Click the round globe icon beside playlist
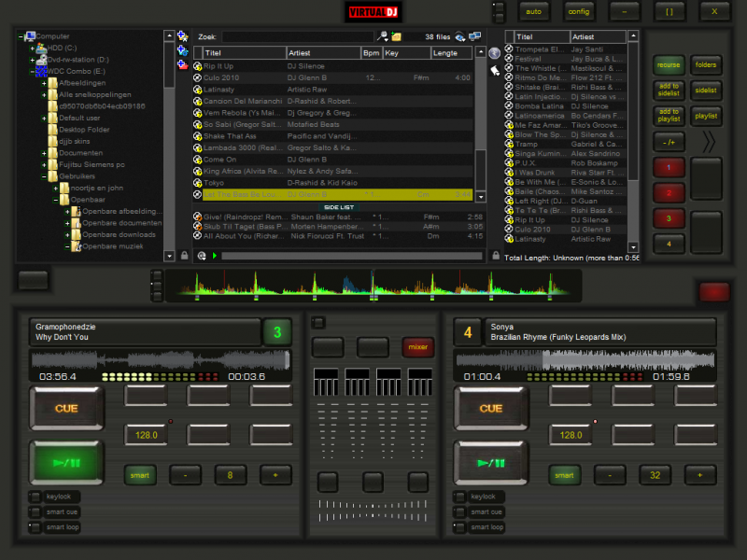Image resolution: width=747 pixels, height=560 pixels. point(495,53)
